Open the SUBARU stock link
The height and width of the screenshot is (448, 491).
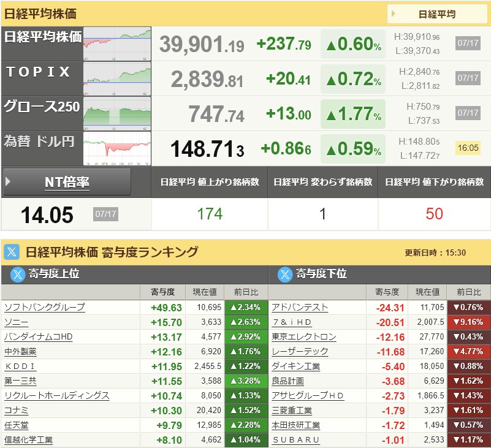(295, 439)
